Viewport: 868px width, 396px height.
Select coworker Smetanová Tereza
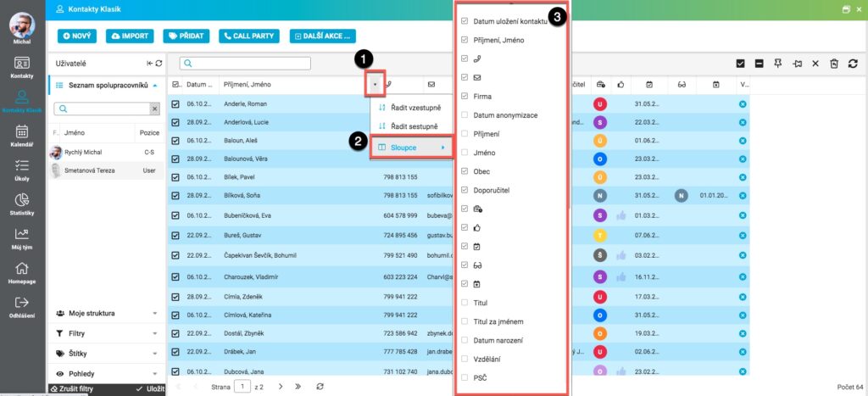[106, 170]
